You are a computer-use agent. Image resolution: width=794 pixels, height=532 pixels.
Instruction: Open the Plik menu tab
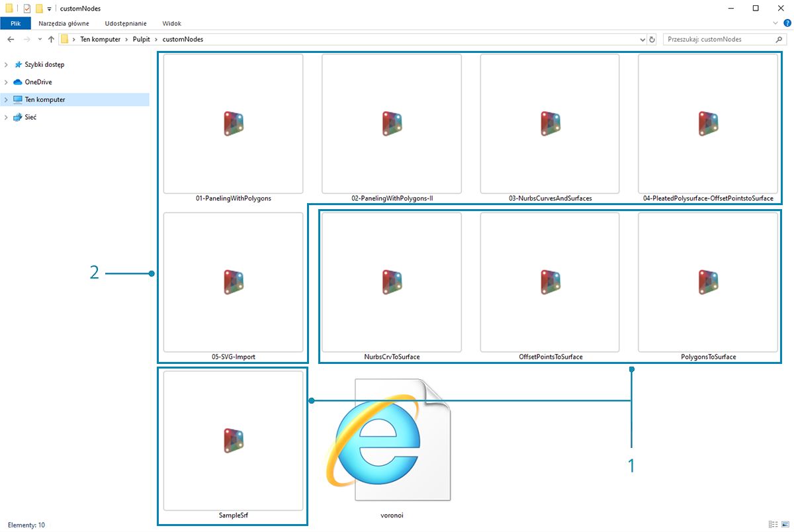[16, 23]
